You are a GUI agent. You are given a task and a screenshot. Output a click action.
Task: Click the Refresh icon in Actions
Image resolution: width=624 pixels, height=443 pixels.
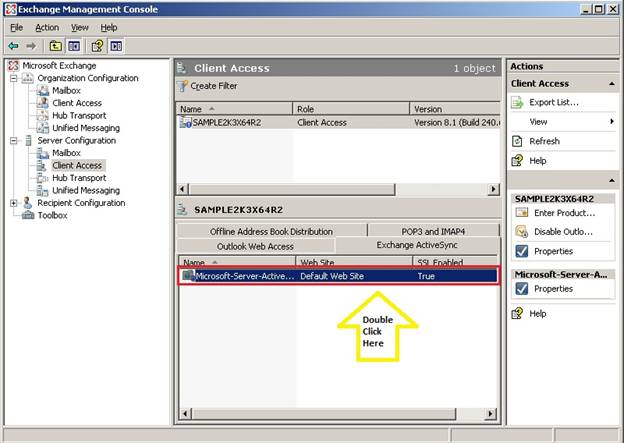517,141
